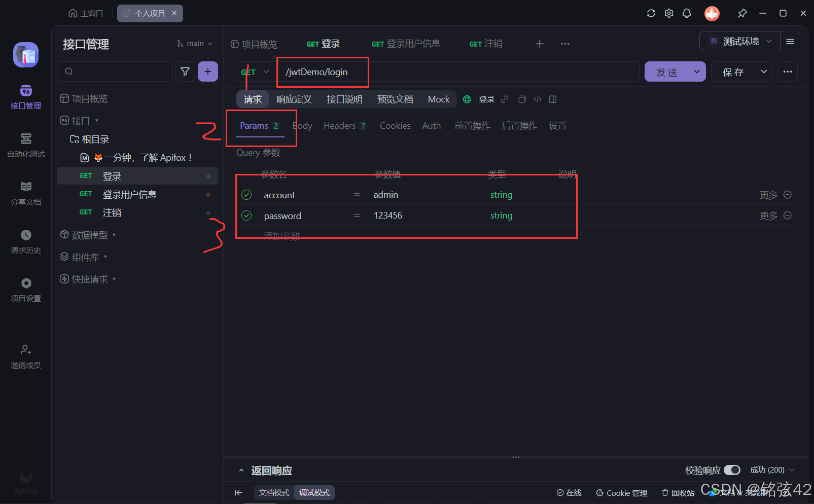
Task: Open the GET method dropdown
Action: point(254,71)
